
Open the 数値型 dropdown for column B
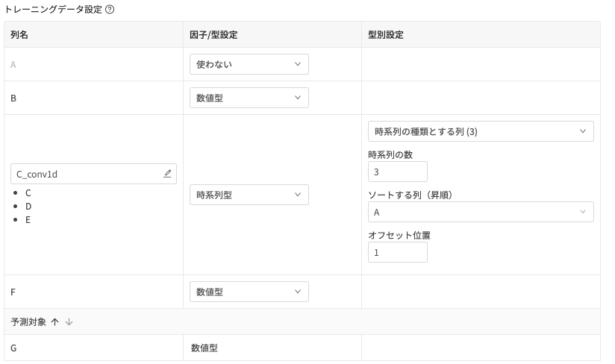249,98
